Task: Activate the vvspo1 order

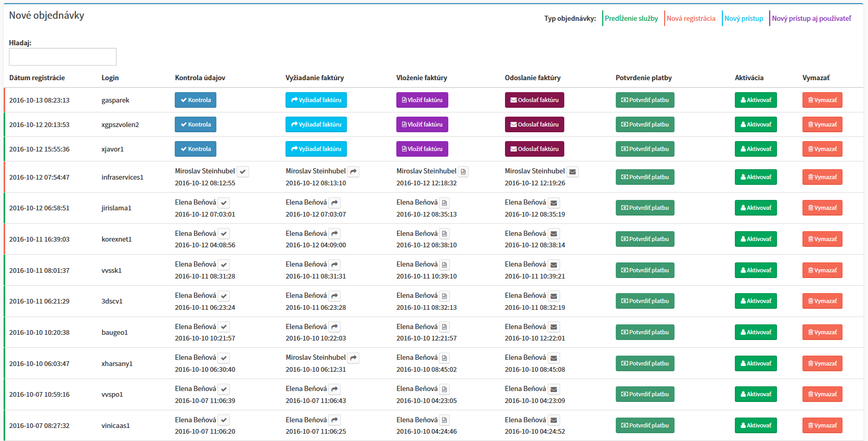Action: 756,394
